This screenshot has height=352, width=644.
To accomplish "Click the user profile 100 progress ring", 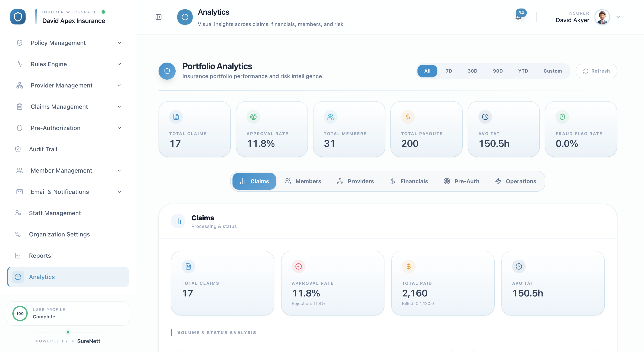I will point(20,313).
